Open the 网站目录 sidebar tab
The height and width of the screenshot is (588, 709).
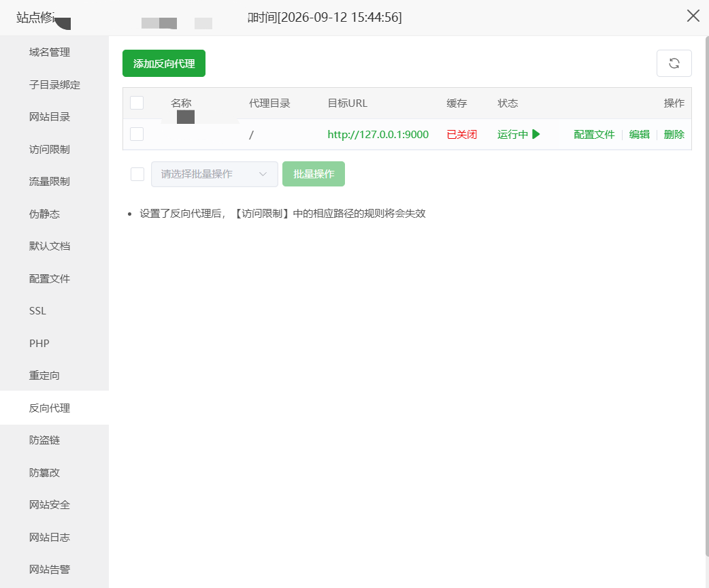point(54,117)
